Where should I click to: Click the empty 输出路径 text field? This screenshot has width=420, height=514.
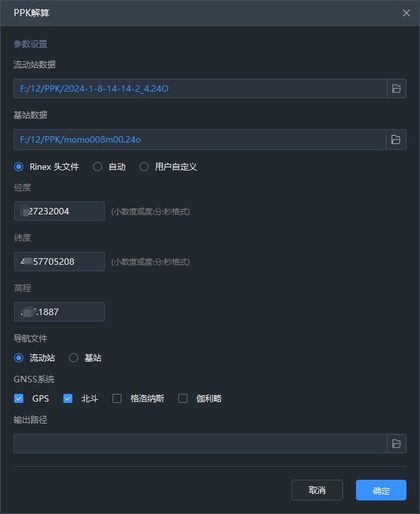pyautogui.click(x=200, y=444)
